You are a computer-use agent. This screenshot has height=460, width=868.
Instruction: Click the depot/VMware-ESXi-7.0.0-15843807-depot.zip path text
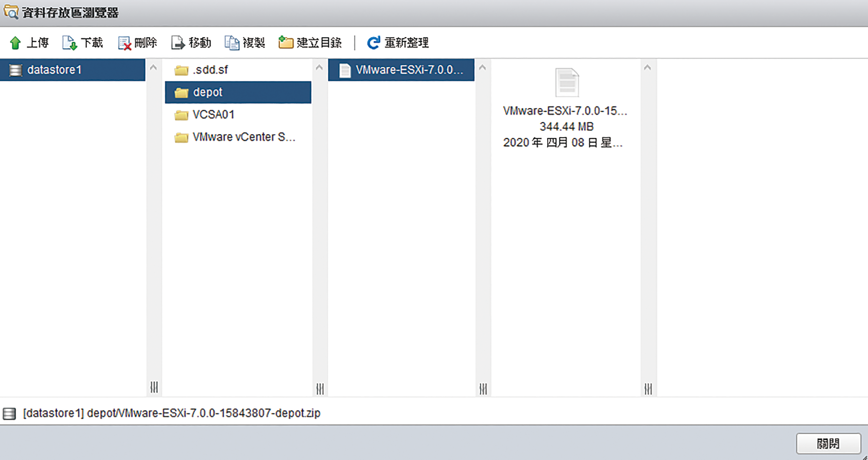click(204, 413)
